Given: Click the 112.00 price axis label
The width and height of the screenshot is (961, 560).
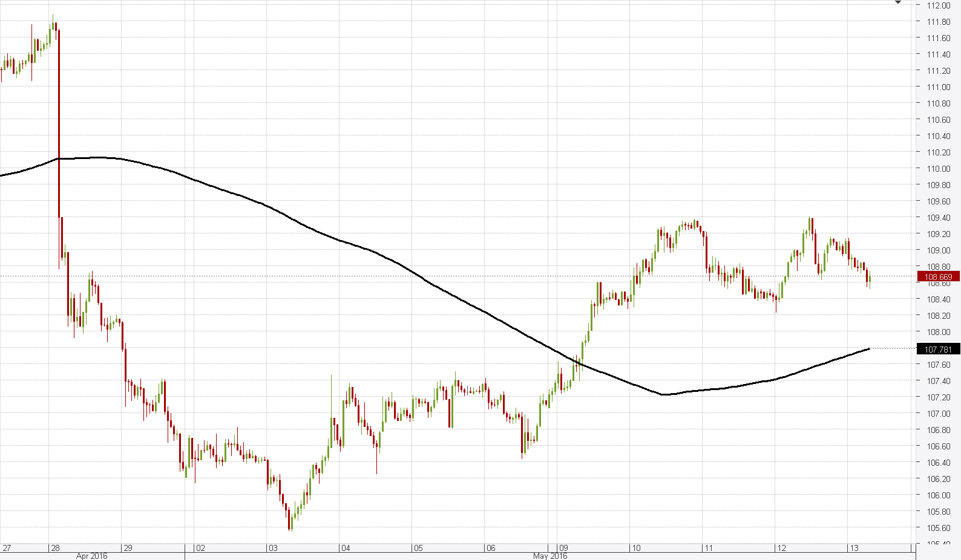Looking at the screenshot, I should point(938,5).
